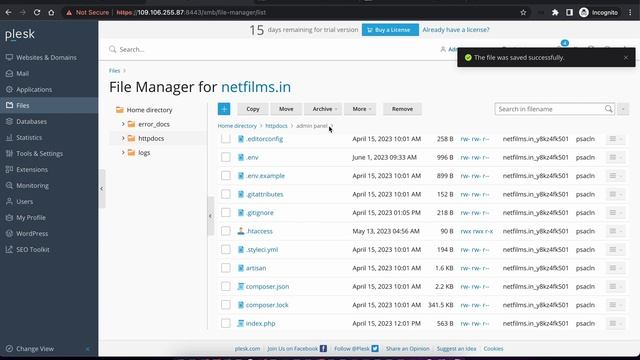Open Extensions in sidebar

[x=32, y=169]
